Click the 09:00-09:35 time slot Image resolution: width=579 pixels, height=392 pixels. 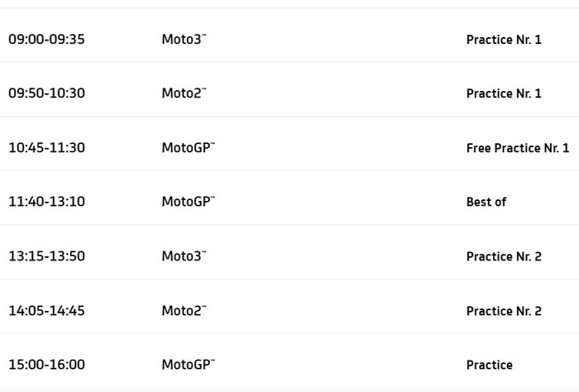pos(46,39)
